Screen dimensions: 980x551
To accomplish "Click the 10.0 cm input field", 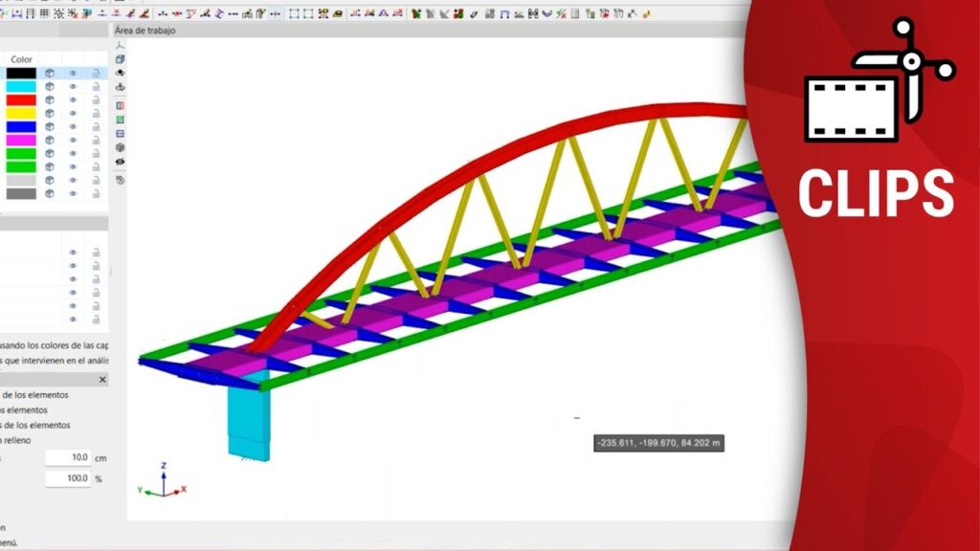I will [x=68, y=457].
